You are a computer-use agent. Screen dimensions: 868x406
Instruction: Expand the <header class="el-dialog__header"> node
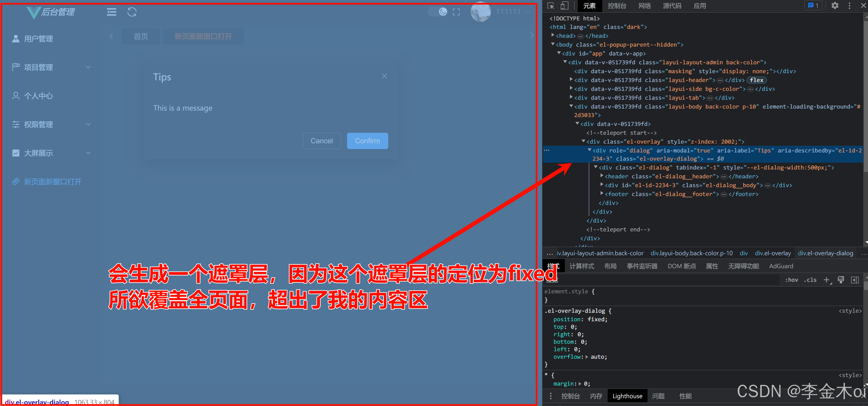602,176
